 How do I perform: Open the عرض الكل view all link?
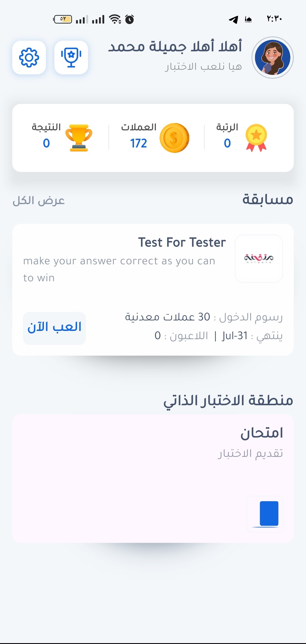tap(39, 200)
